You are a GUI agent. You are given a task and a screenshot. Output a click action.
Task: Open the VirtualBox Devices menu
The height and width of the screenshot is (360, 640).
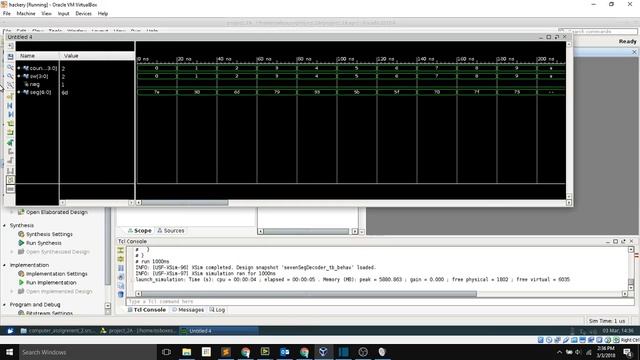tap(83, 13)
